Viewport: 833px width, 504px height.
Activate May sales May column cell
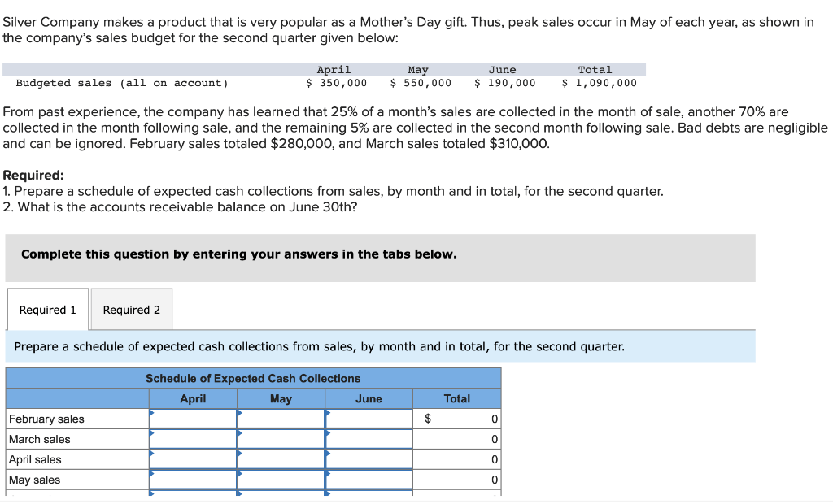[281, 480]
